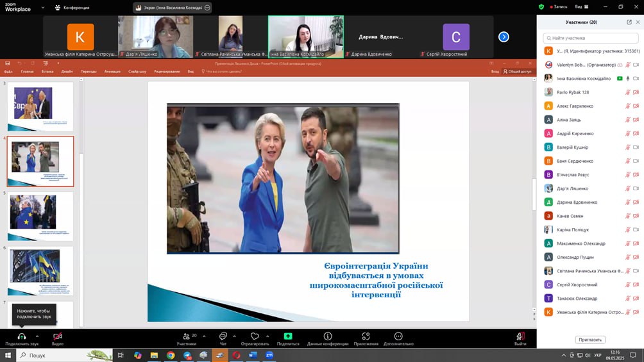Click the Отреагировать reactions heart icon
This screenshot has width=644, height=362.
255,336
